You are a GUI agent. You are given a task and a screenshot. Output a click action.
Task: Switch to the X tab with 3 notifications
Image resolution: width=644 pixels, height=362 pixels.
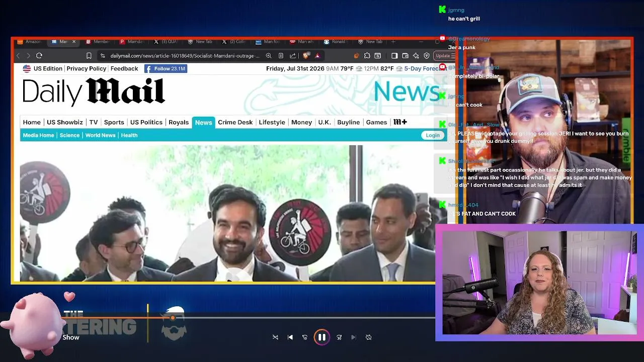166,42
